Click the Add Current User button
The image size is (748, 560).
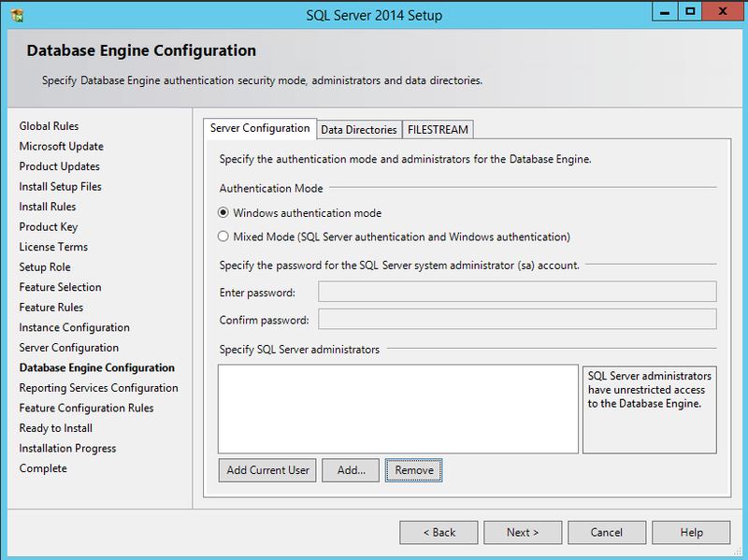click(x=267, y=470)
